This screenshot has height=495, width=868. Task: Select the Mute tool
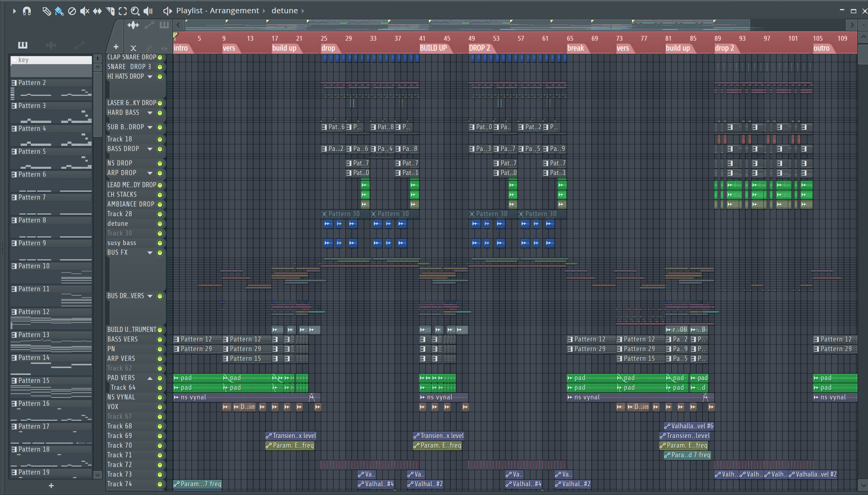tap(84, 11)
